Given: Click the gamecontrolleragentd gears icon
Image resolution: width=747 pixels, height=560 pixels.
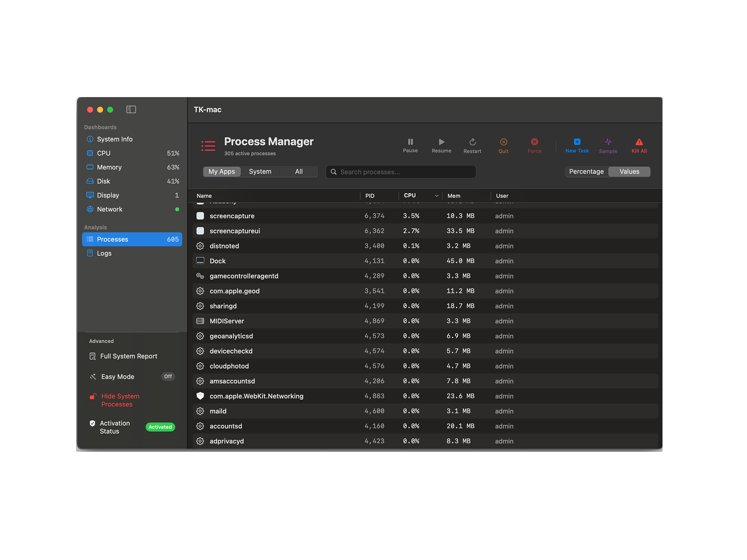Looking at the screenshot, I should click(x=200, y=276).
